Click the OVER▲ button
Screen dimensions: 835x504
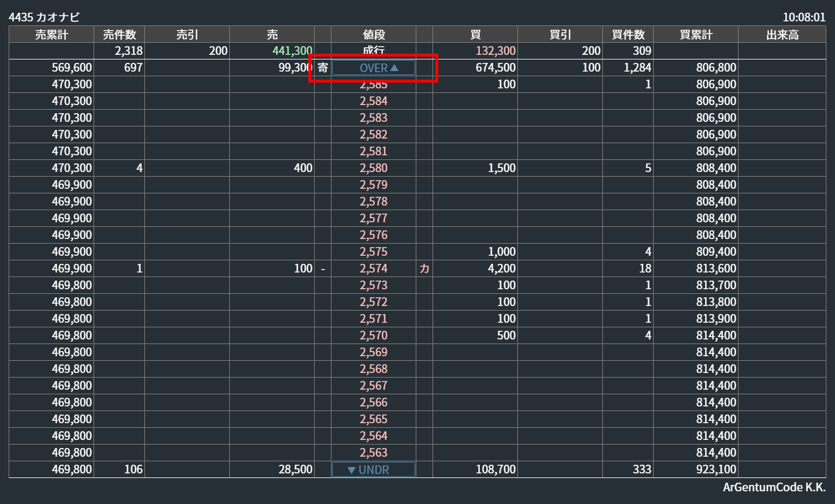click(374, 68)
